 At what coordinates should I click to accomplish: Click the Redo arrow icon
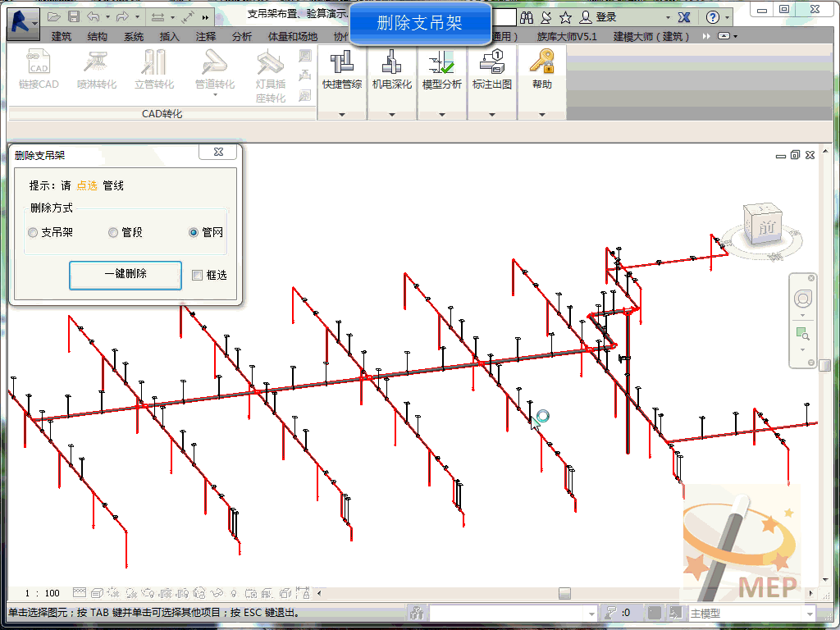coord(122,16)
